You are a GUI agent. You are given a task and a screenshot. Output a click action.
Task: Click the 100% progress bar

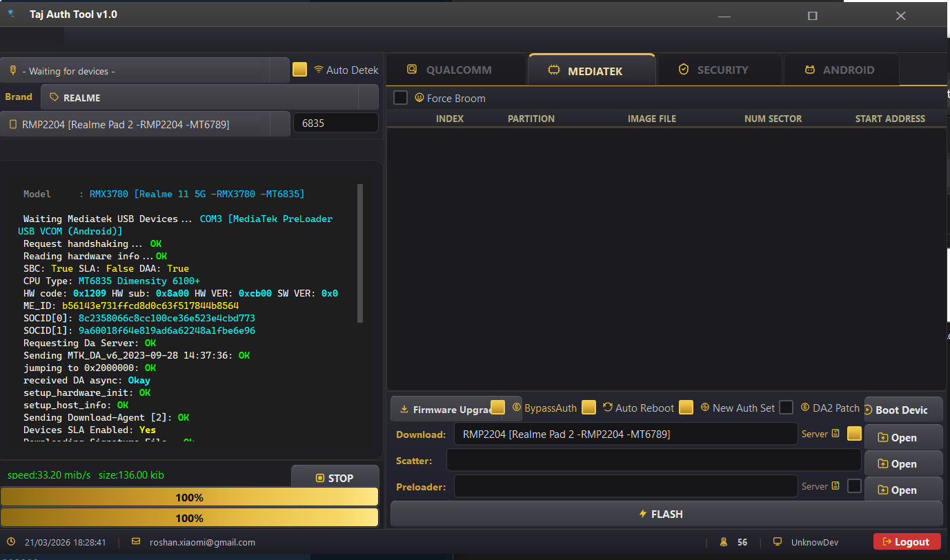190,497
